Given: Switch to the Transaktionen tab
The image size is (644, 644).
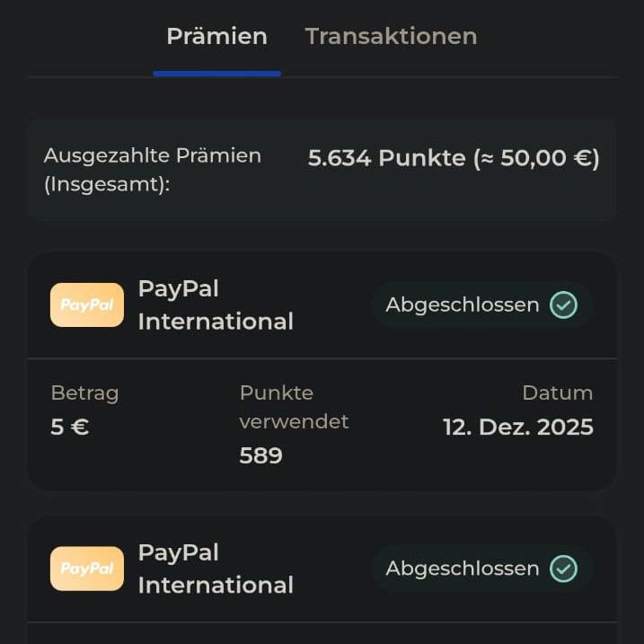Looking at the screenshot, I should pyautogui.click(x=391, y=37).
